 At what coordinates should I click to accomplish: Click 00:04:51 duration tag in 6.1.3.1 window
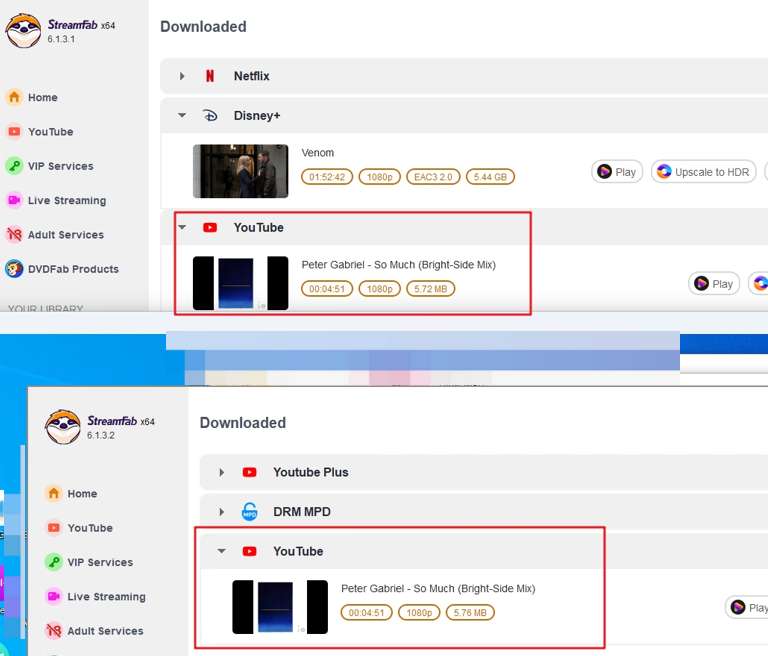pos(327,289)
